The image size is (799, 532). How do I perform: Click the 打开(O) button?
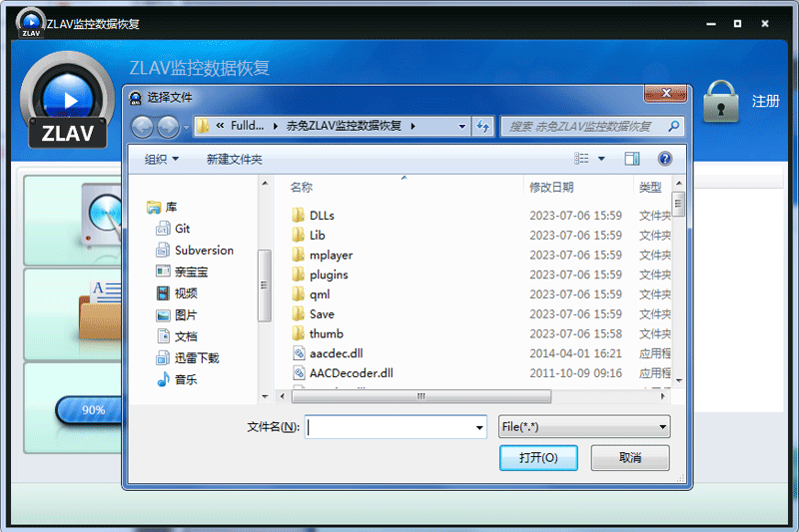pyautogui.click(x=538, y=458)
